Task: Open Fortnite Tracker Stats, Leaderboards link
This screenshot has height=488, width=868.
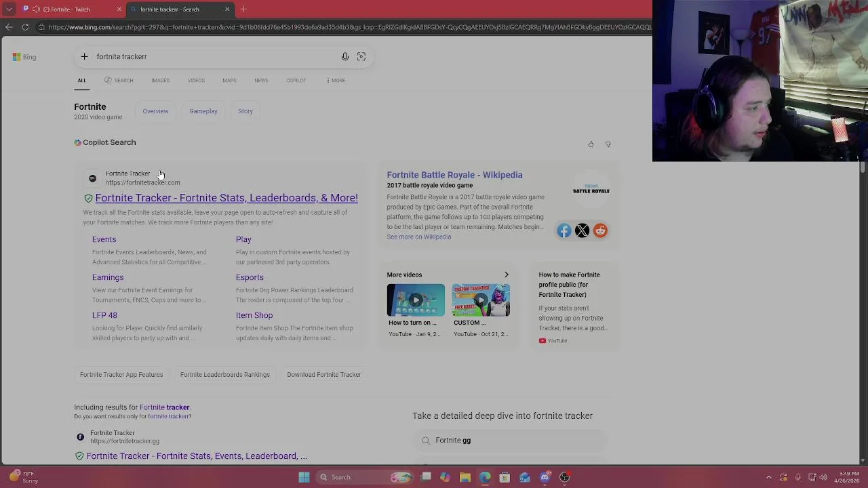Action: click(x=226, y=198)
